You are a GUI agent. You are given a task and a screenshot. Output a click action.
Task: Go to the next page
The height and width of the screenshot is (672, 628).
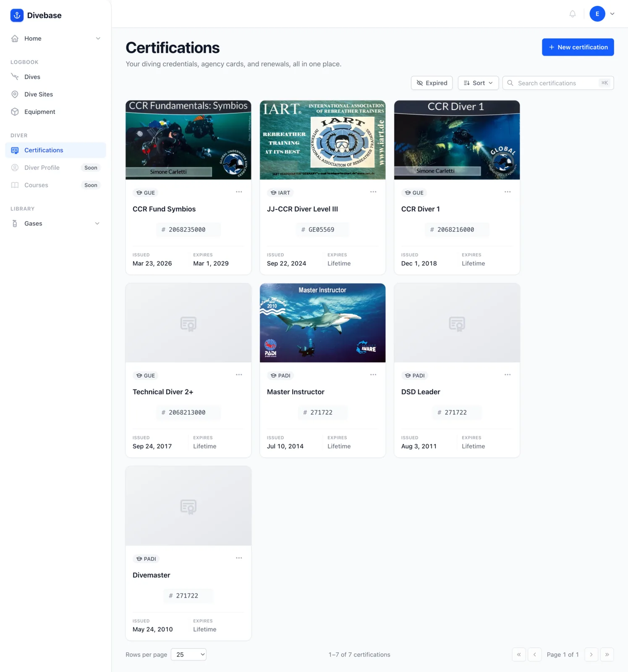pos(591,654)
